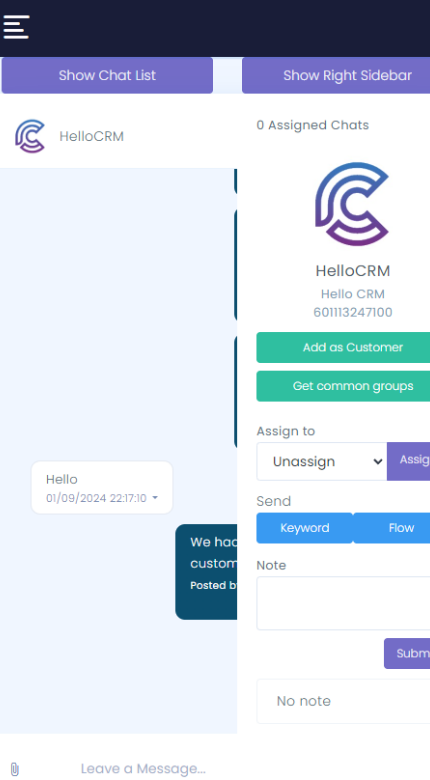The width and height of the screenshot is (430, 780).
Task: Select the Flow send option
Action: click(x=392, y=528)
